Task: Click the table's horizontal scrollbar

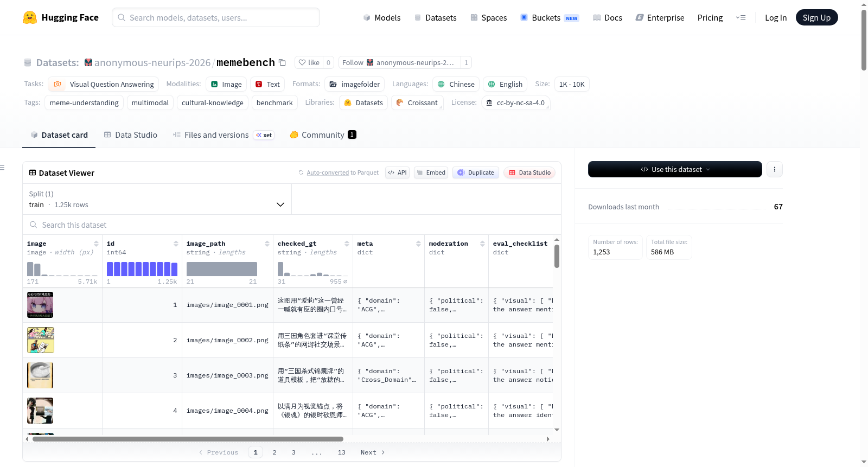Action: pyautogui.click(x=188, y=439)
